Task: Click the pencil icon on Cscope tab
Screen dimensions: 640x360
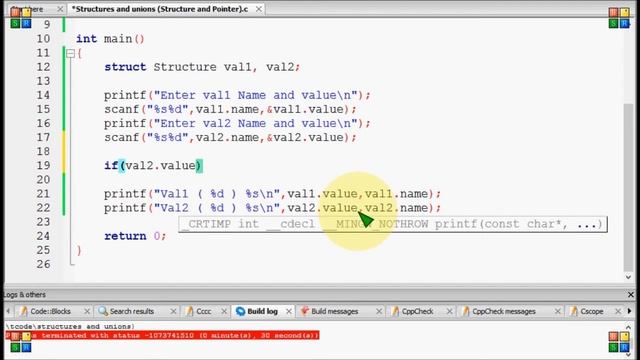Action: pos(574,311)
